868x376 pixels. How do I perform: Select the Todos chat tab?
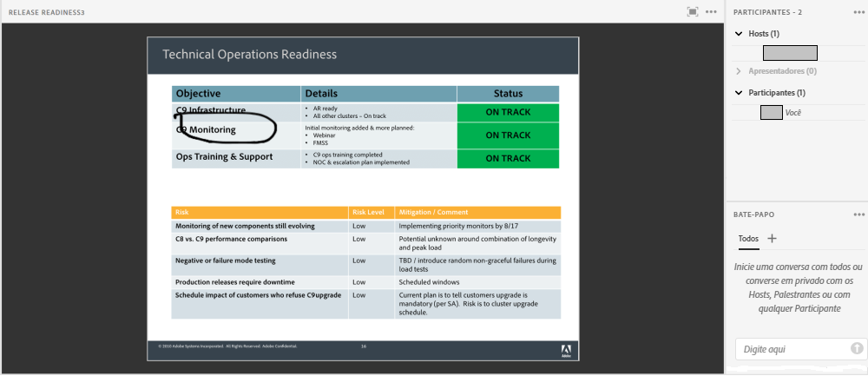(748, 239)
